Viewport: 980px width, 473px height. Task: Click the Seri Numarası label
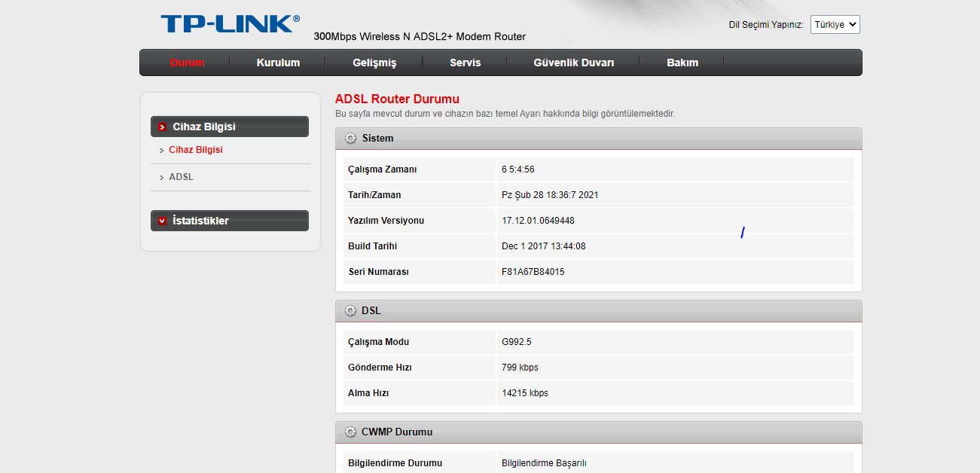pos(378,272)
